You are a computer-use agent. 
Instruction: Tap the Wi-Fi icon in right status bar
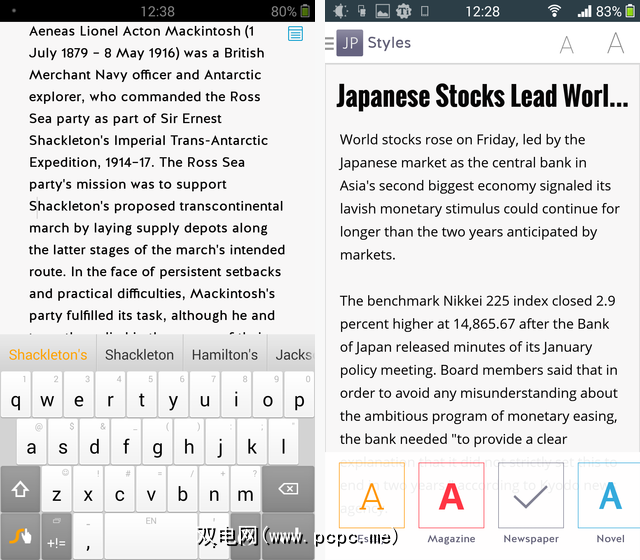coord(553,11)
